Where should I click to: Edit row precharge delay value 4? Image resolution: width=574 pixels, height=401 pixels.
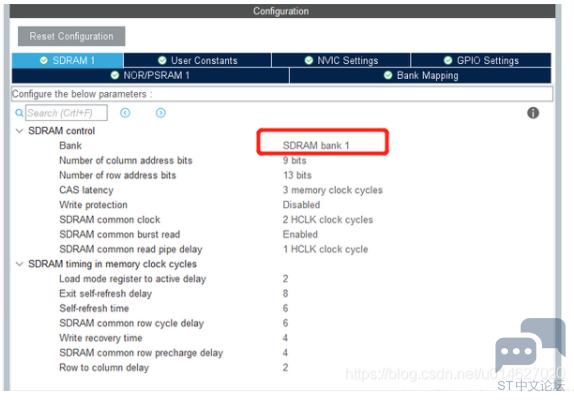(x=286, y=353)
